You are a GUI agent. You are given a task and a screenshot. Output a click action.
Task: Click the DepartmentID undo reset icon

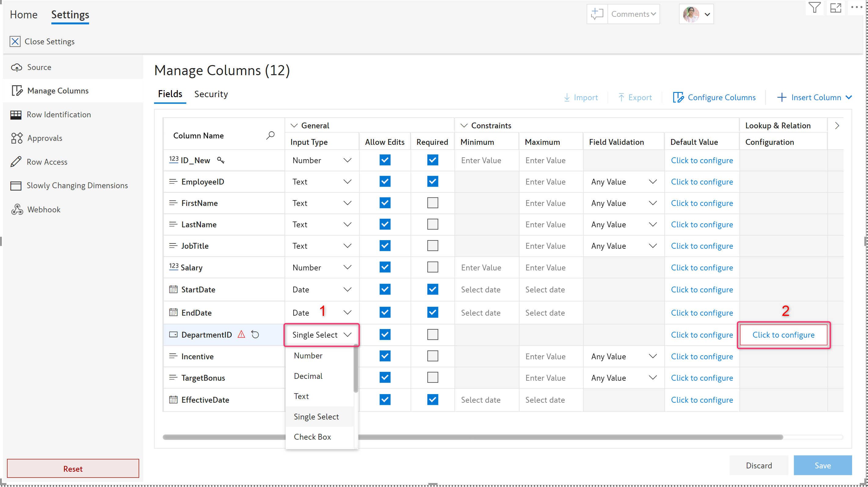point(255,335)
